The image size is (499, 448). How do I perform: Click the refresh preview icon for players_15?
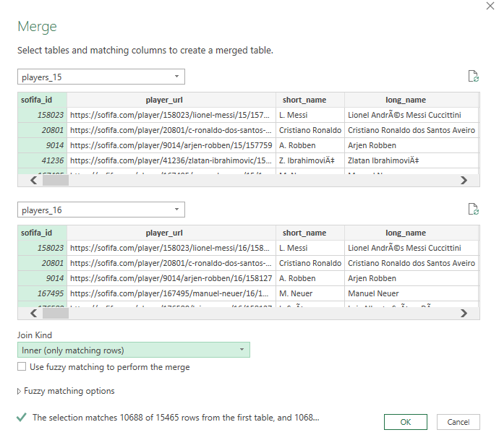coord(474,77)
